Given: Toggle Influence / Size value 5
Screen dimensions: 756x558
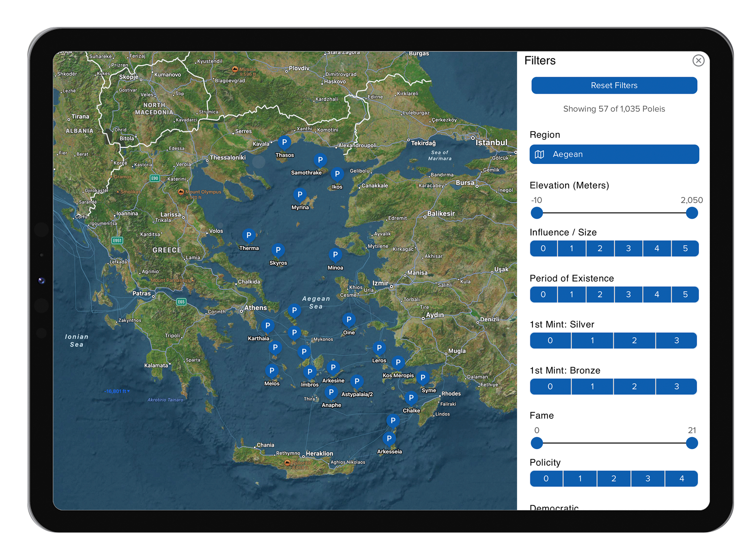Looking at the screenshot, I should click(x=685, y=249).
